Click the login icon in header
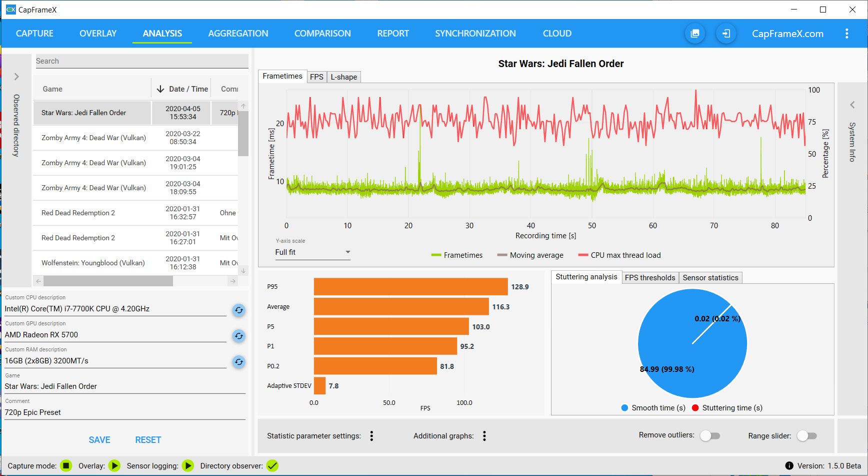Screen dimensions: 868x476 (x=726, y=34)
